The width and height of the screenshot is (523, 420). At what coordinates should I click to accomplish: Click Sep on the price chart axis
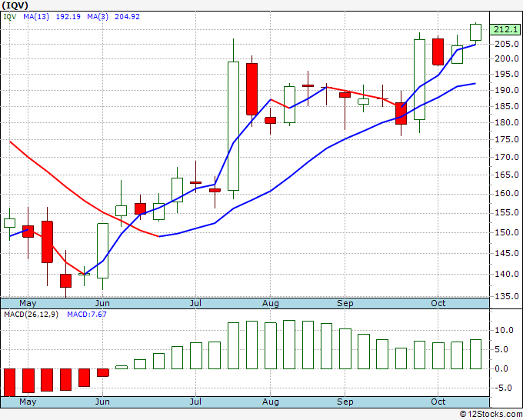tap(345, 304)
